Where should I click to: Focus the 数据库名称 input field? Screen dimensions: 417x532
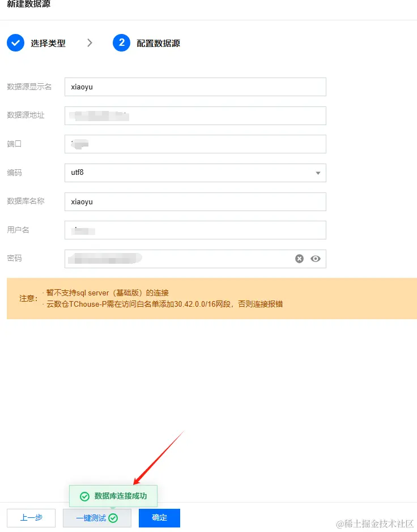coord(195,201)
